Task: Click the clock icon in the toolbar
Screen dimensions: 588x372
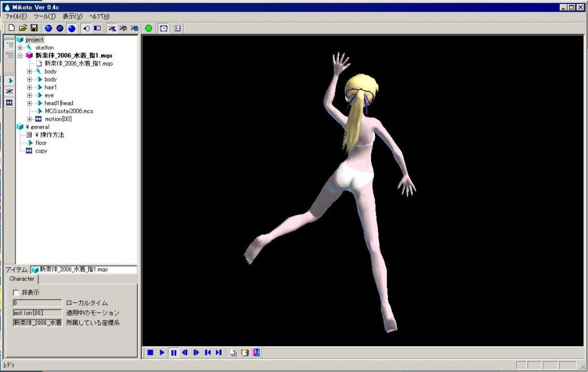Action: [x=164, y=28]
